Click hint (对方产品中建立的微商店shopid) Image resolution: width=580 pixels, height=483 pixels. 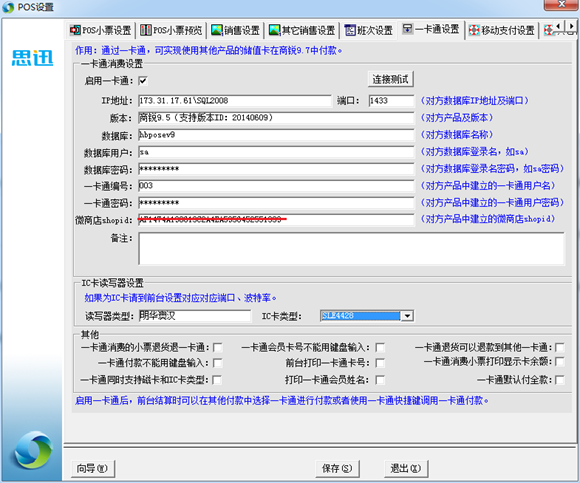pyautogui.click(x=488, y=219)
